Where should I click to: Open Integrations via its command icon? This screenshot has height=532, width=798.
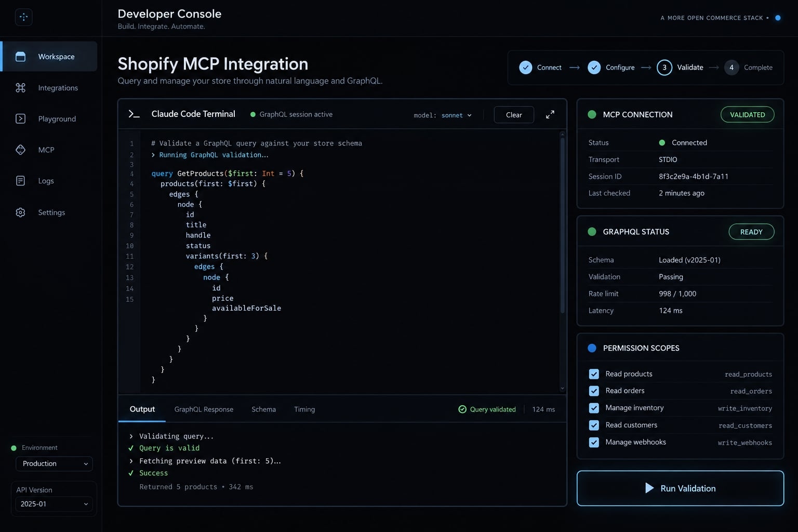tap(21, 88)
